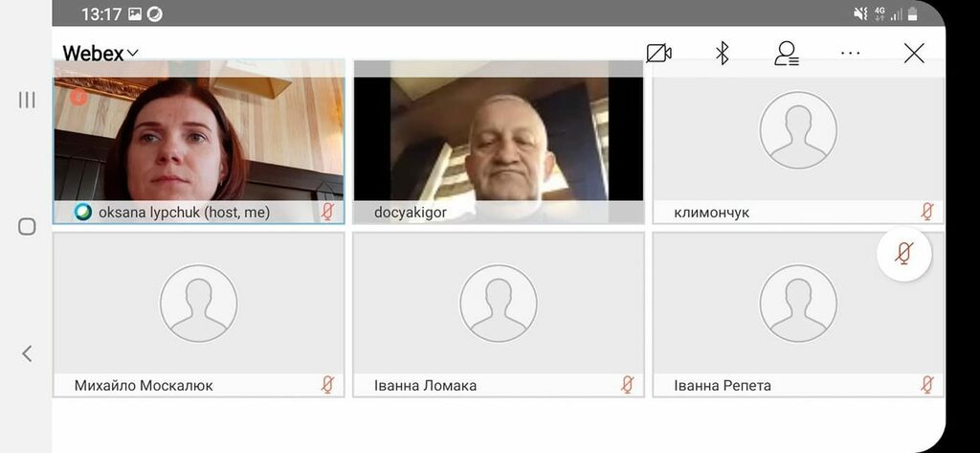
Task: Open the participants list icon
Action: [x=787, y=54]
